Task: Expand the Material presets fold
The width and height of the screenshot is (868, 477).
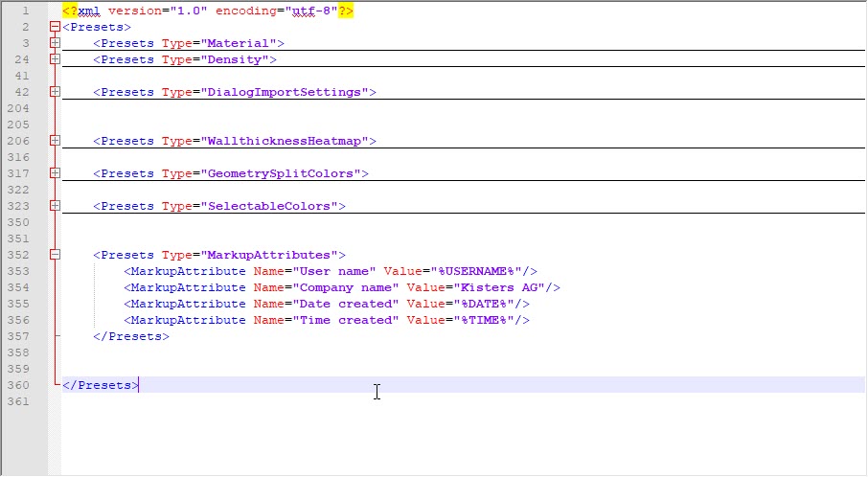Action: click(55, 42)
